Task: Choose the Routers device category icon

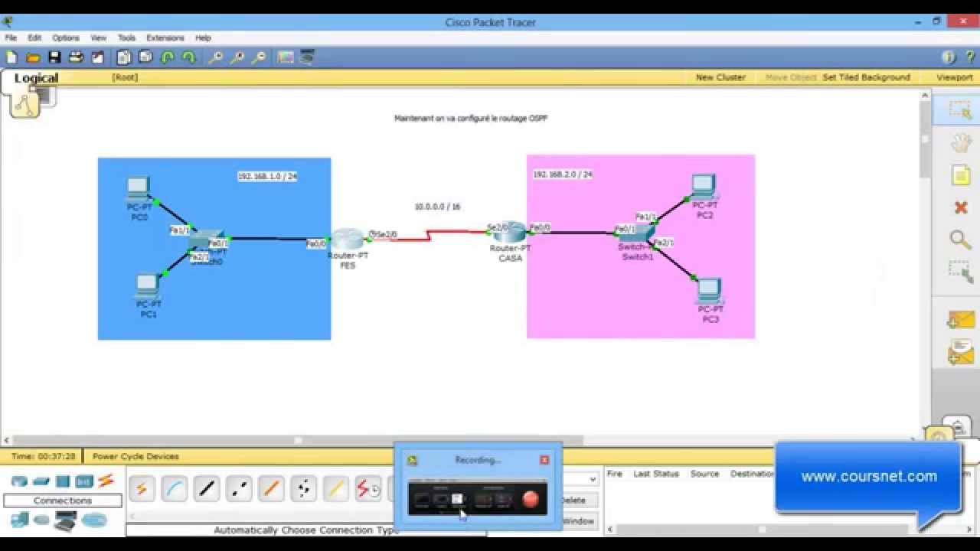Action: (x=19, y=481)
